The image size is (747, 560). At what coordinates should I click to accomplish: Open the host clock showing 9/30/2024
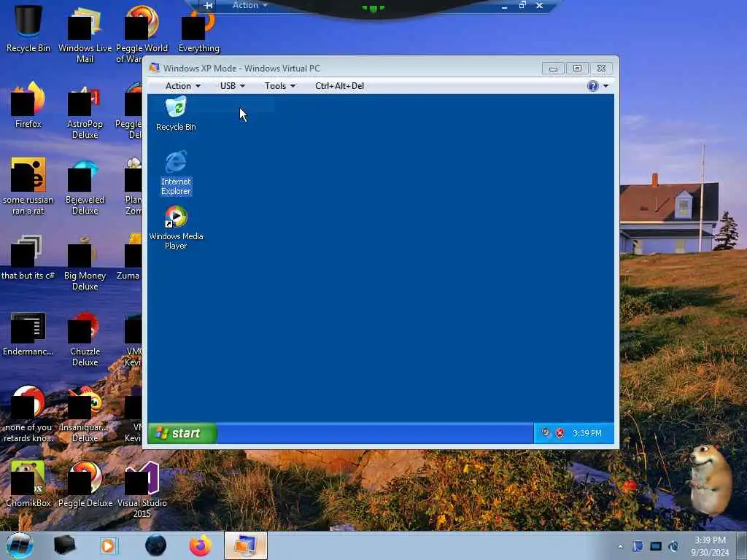(710, 546)
